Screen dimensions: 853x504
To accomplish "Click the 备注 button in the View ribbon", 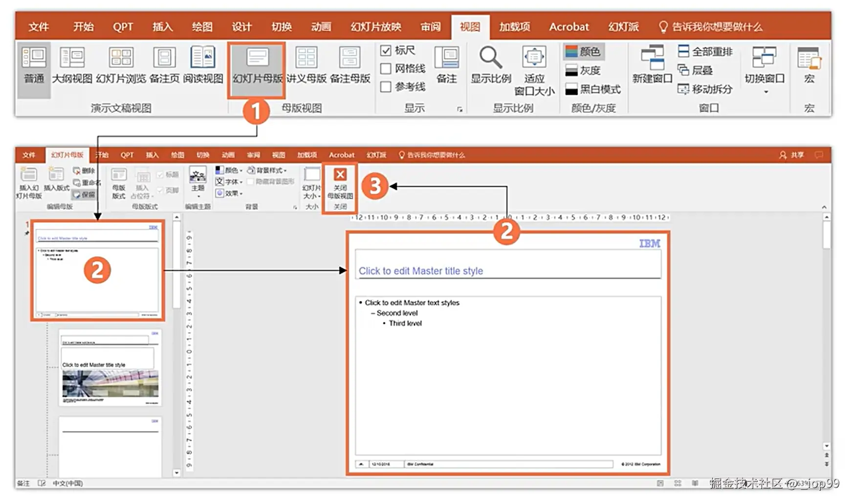I will pos(447,65).
